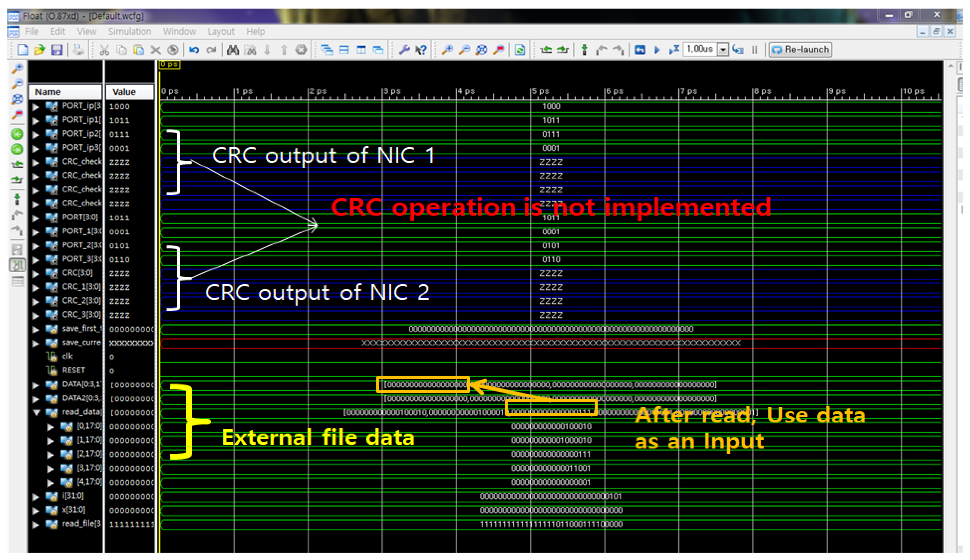This screenshot has width=970, height=560.
Task: Click the Re-launch button
Action: (801, 50)
